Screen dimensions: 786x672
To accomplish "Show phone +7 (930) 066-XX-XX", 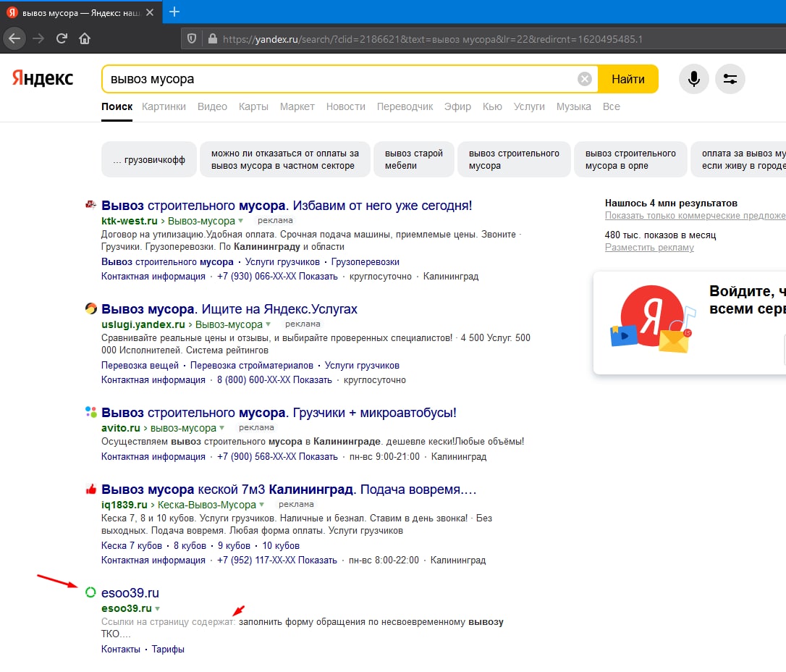I will click(x=277, y=277).
